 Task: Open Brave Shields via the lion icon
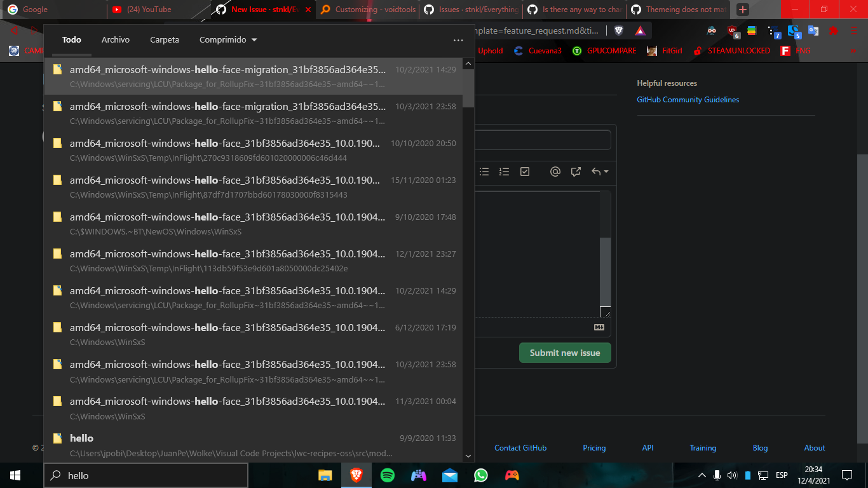pyautogui.click(x=619, y=29)
